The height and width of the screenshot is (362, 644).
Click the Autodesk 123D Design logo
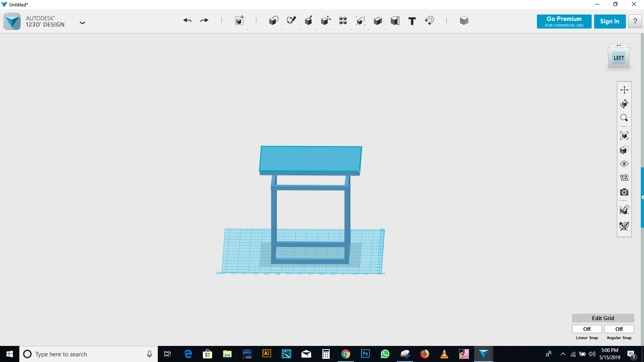click(12, 21)
